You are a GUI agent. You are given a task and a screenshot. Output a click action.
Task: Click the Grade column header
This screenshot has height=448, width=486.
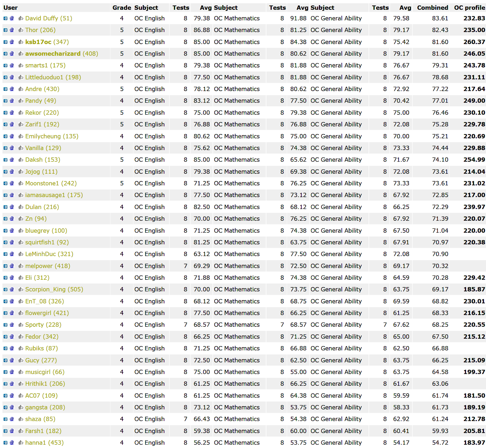(x=122, y=8)
